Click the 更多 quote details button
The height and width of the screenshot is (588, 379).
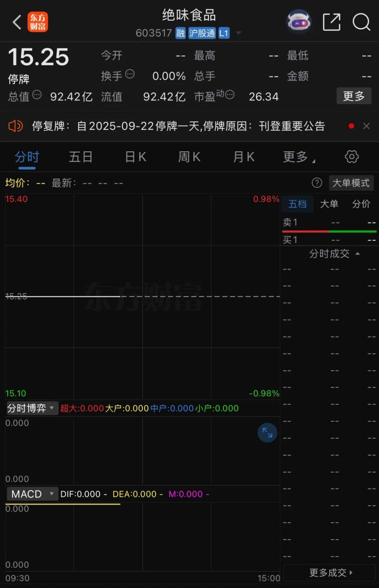(354, 96)
